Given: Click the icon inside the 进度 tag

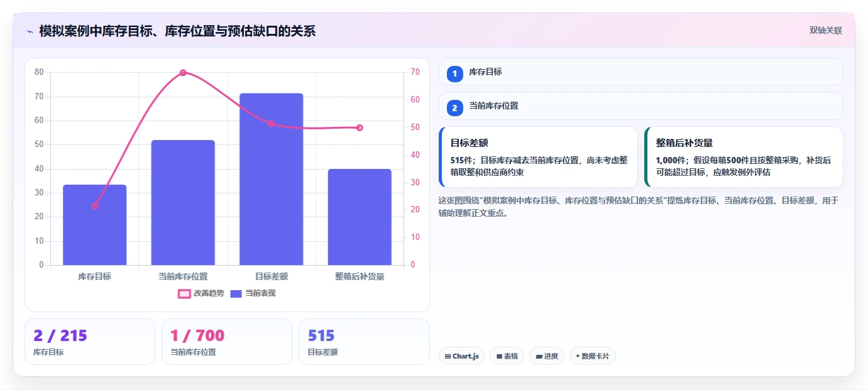Looking at the screenshot, I should [x=539, y=356].
